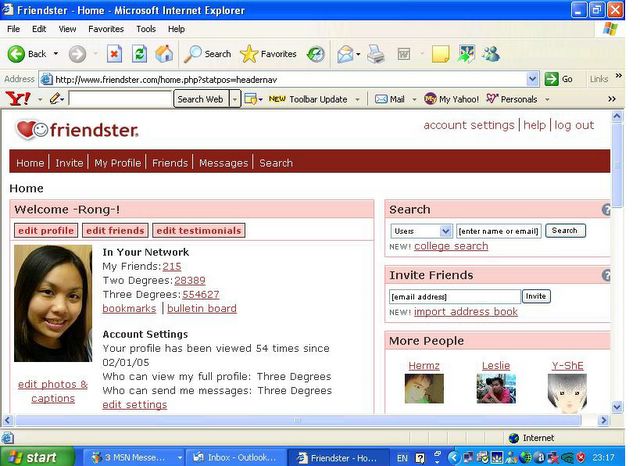Open Personals dropdown arrow
640x466 pixels.
547,99
